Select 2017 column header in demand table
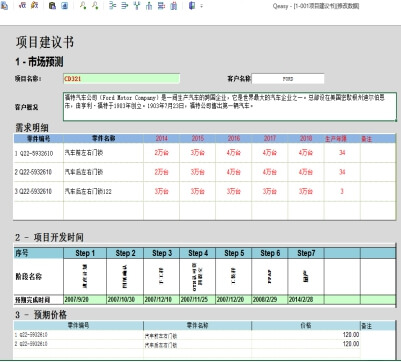 (x=269, y=138)
